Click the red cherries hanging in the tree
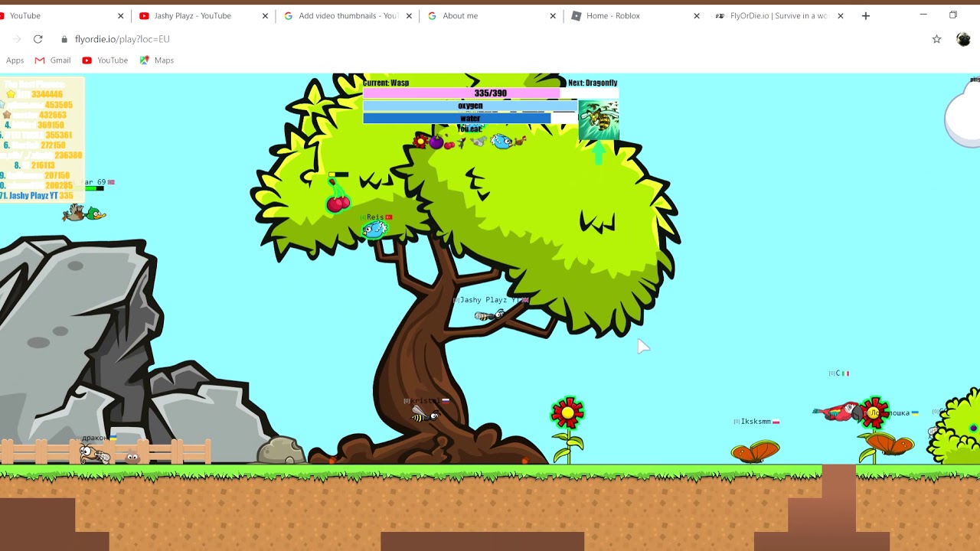The width and height of the screenshot is (980, 551). click(x=338, y=198)
